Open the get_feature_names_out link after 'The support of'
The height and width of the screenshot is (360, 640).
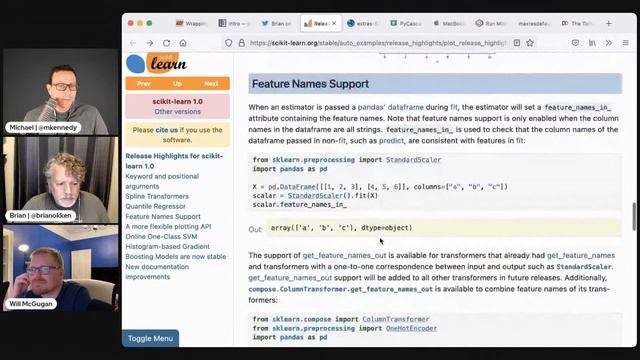pos(344,255)
